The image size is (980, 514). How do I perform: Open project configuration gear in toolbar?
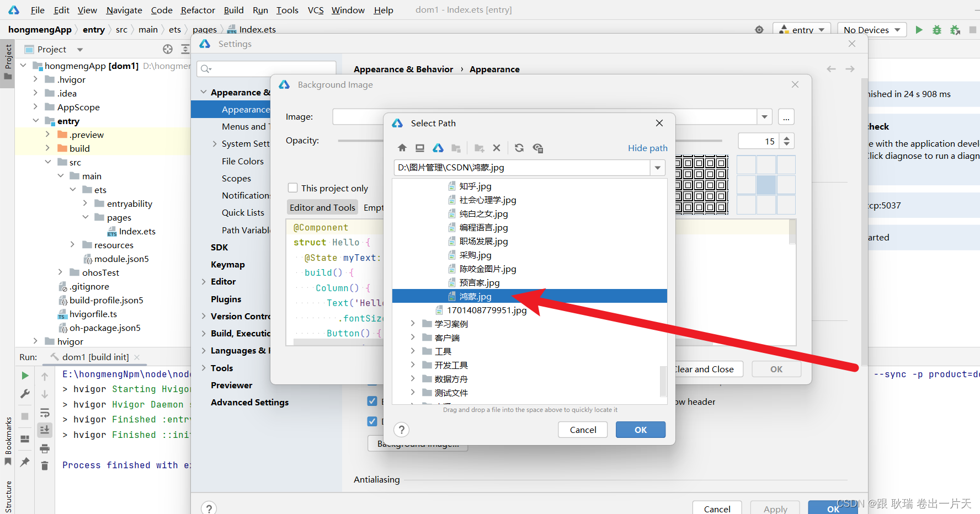coord(759,30)
